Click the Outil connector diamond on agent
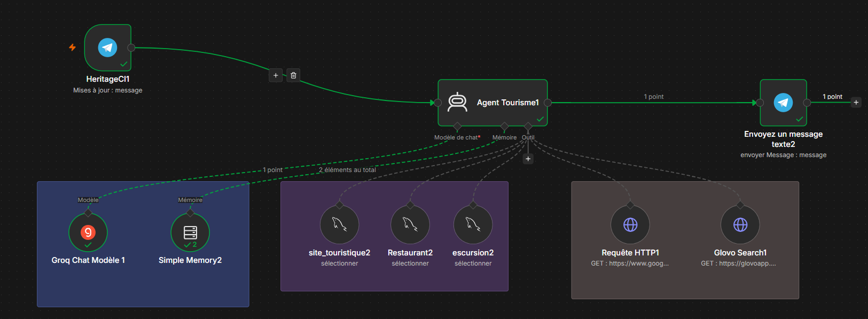 tap(528, 127)
